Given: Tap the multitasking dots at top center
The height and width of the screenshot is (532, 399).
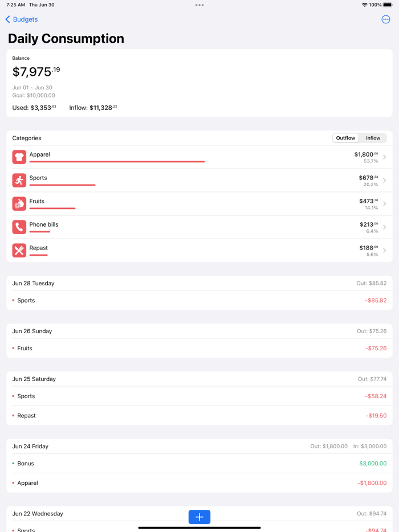Looking at the screenshot, I should [199, 5].
